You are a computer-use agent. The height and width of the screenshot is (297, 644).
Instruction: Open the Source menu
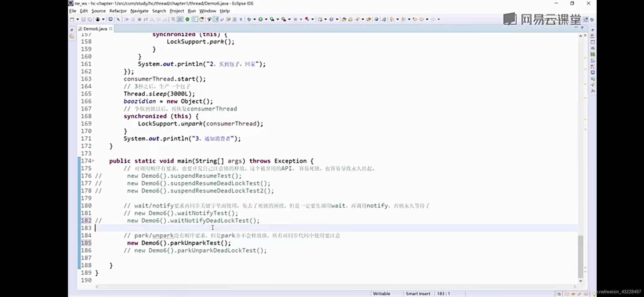point(99,11)
